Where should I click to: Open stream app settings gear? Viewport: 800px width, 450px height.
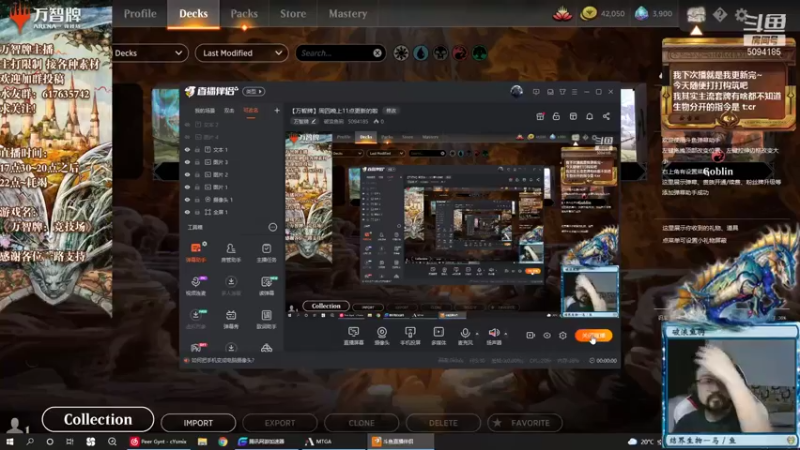click(563, 335)
